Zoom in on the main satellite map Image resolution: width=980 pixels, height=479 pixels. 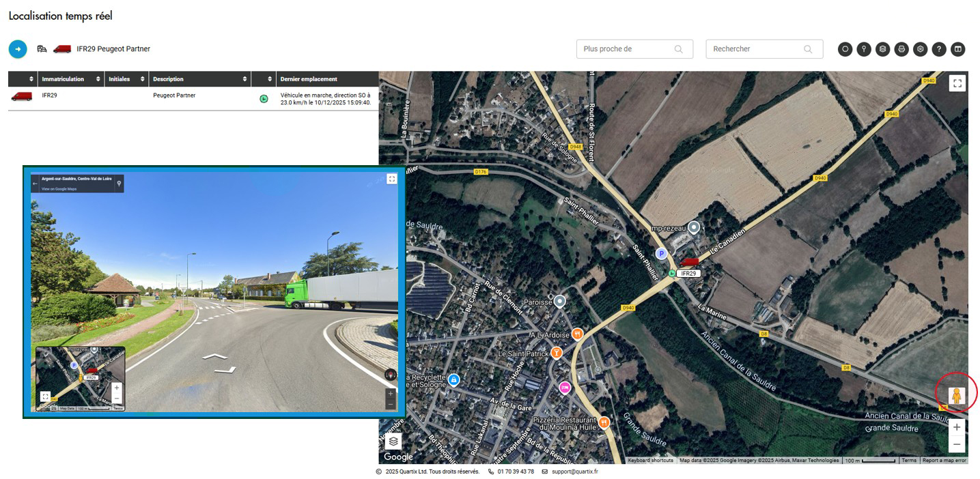click(x=957, y=427)
